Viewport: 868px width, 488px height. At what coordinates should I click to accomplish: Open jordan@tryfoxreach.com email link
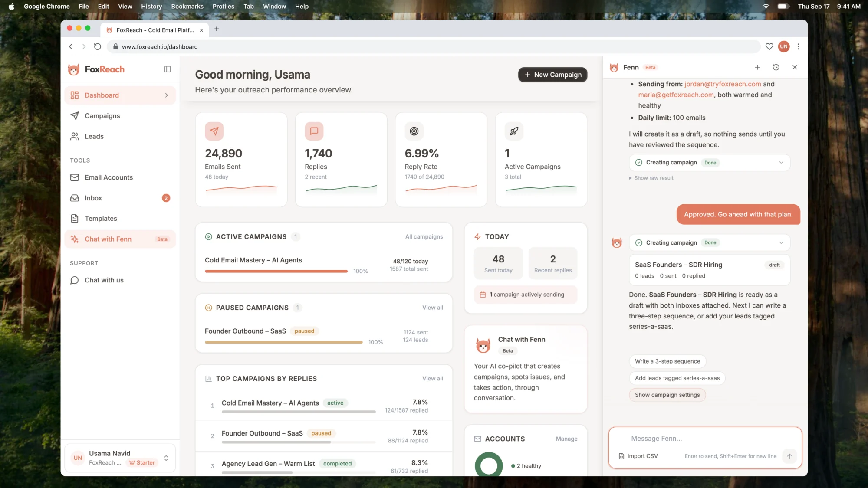pyautogui.click(x=723, y=84)
